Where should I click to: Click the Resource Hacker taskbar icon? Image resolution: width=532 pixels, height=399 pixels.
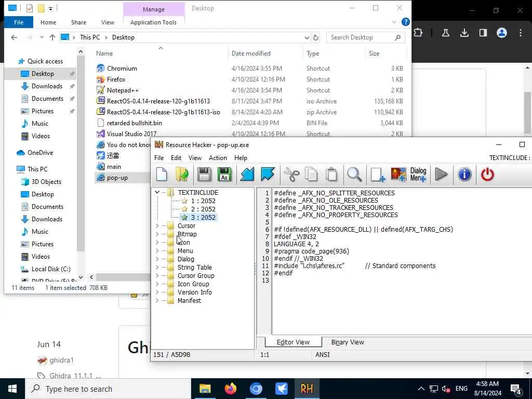click(307, 389)
